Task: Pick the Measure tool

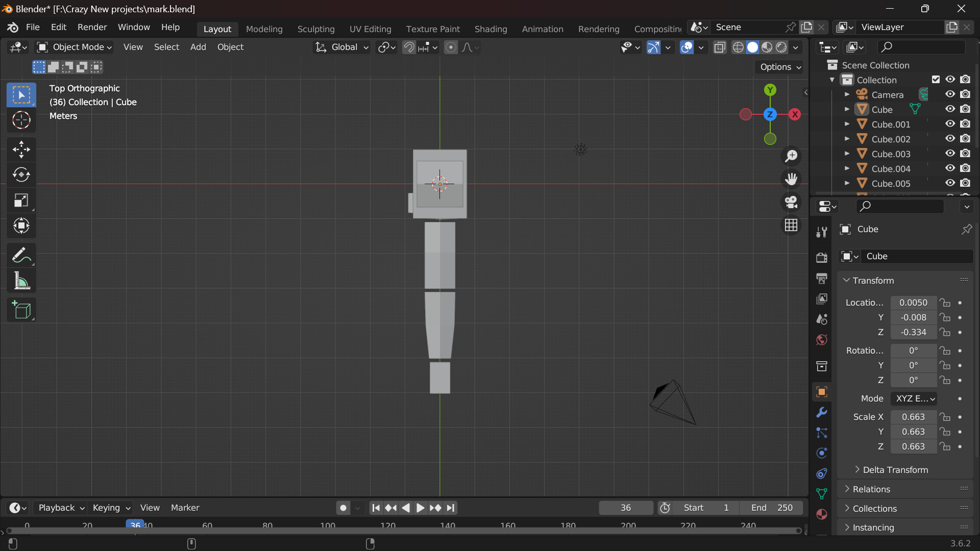Action: click(x=21, y=281)
